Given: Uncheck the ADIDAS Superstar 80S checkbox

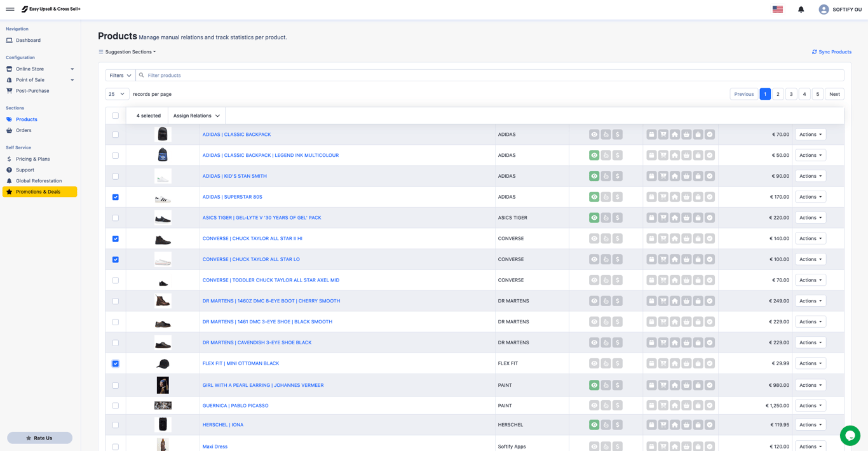Looking at the screenshot, I should point(116,197).
